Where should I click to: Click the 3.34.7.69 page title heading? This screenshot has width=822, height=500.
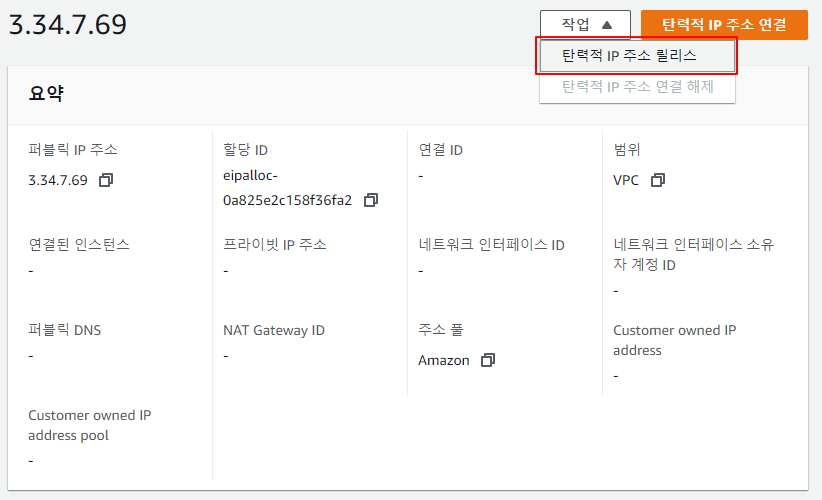click(67, 25)
